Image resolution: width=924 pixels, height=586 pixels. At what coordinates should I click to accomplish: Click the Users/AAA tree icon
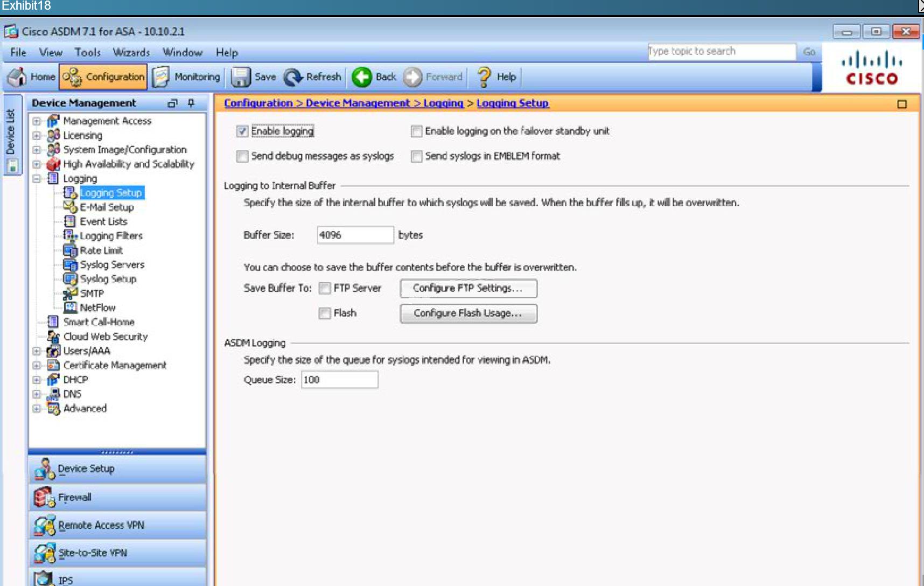(x=53, y=351)
